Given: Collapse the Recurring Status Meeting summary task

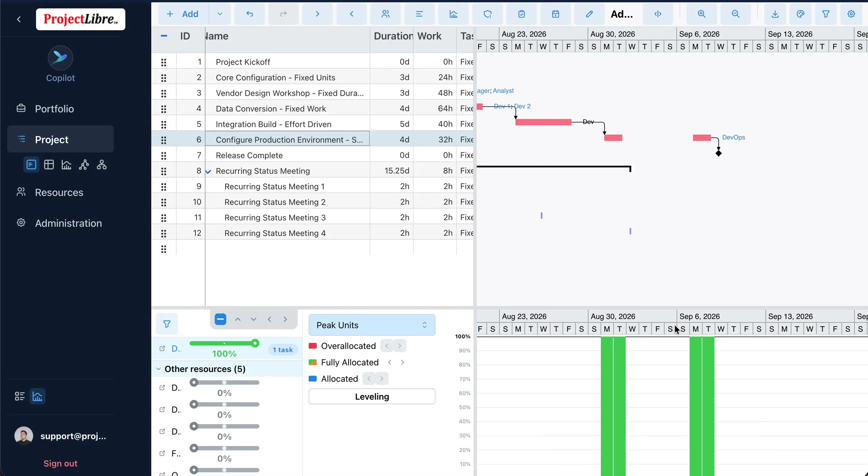Looking at the screenshot, I should 209,171.
